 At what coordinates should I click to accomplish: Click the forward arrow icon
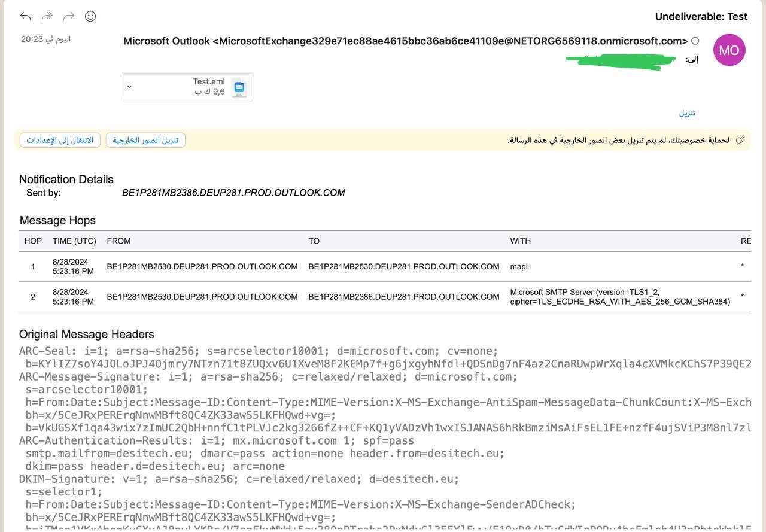[x=69, y=16]
